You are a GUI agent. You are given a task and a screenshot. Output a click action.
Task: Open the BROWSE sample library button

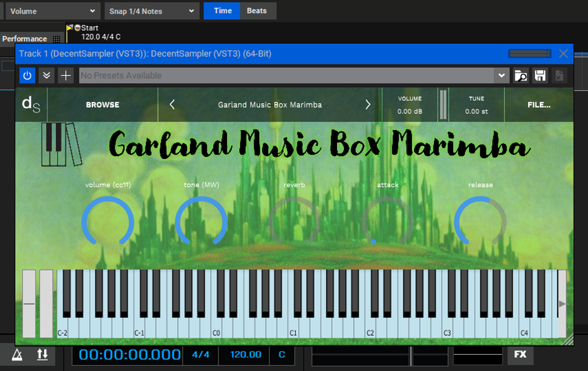pos(103,105)
